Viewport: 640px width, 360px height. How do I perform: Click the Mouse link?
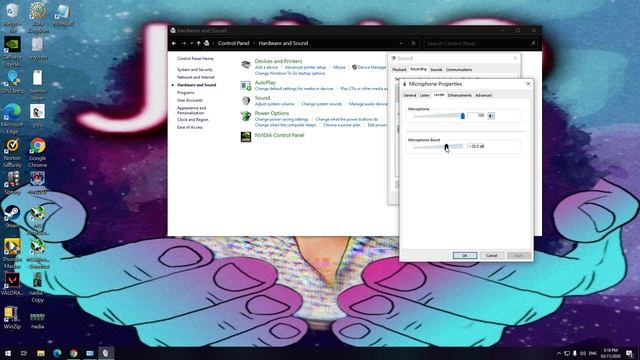339,67
